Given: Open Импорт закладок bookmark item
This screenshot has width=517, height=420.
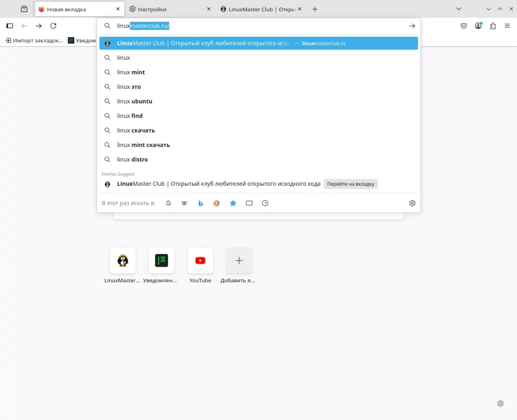Looking at the screenshot, I should pos(34,40).
